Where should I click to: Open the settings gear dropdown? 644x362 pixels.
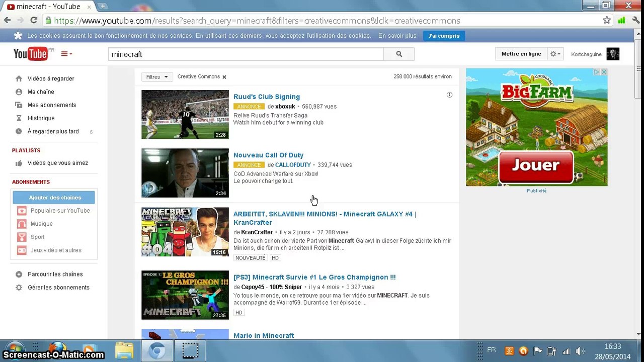555,54
